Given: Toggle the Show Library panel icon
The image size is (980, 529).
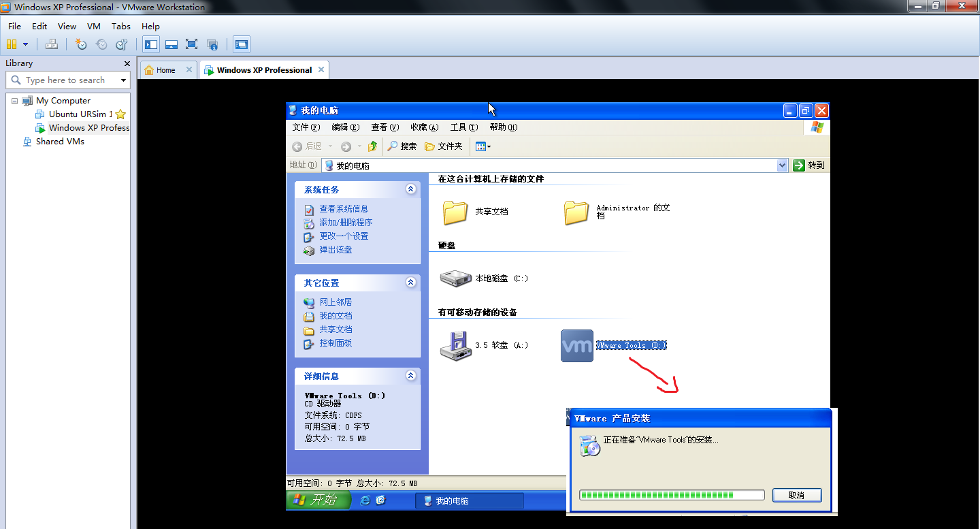Looking at the screenshot, I should 151,44.
